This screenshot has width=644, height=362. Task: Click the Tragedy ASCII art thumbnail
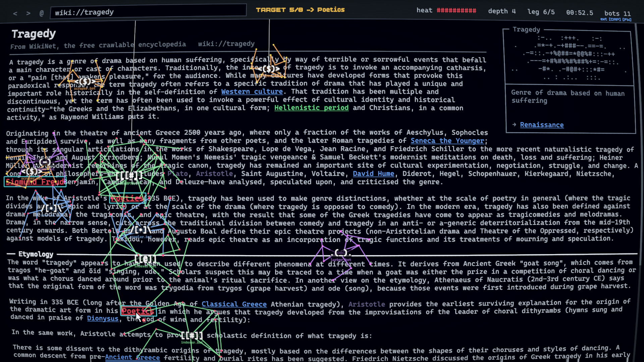coord(570,58)
